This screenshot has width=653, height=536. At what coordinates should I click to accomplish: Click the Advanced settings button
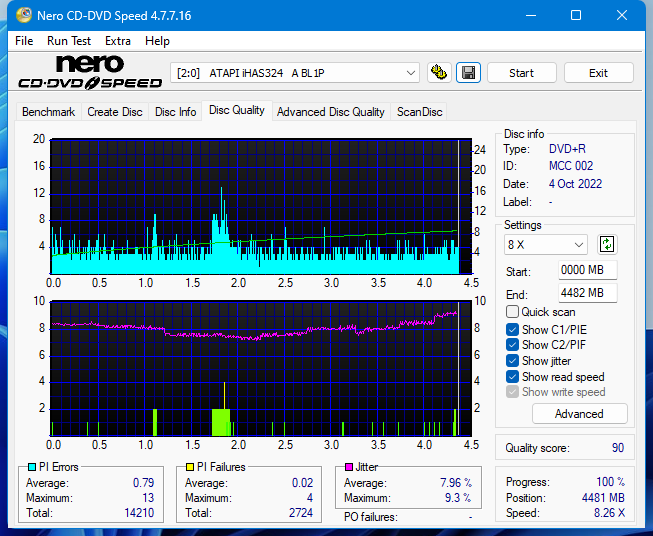click(x=579, y=414)
